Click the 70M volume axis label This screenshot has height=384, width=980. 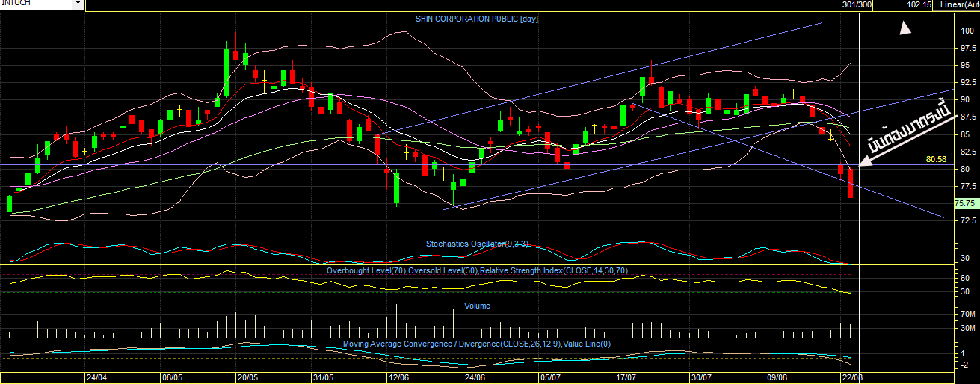click(x=969, y=314)
